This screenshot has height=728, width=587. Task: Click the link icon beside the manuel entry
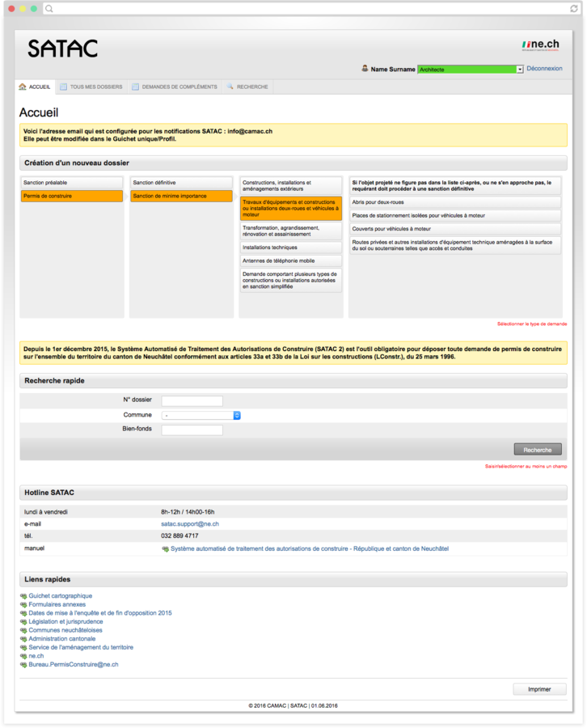click(x=165, y=548)
